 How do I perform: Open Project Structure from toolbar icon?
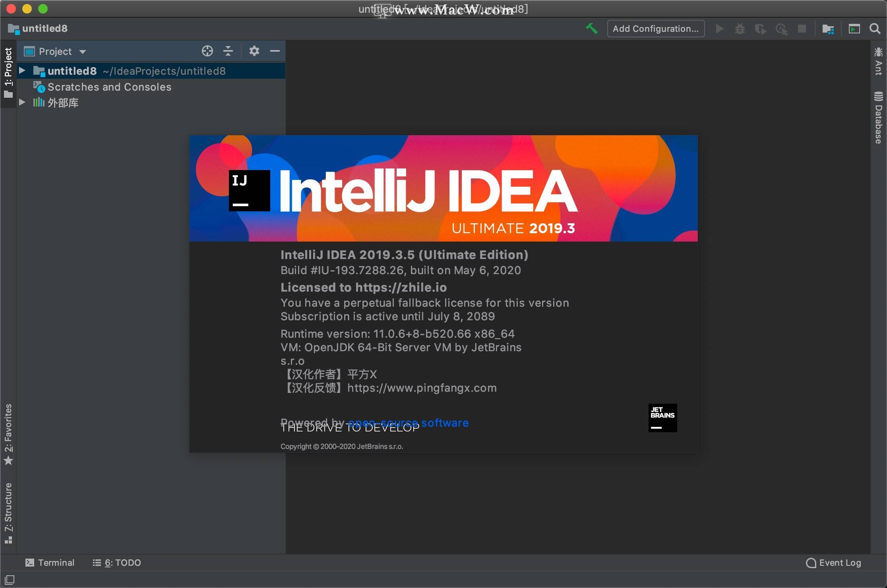828,29
